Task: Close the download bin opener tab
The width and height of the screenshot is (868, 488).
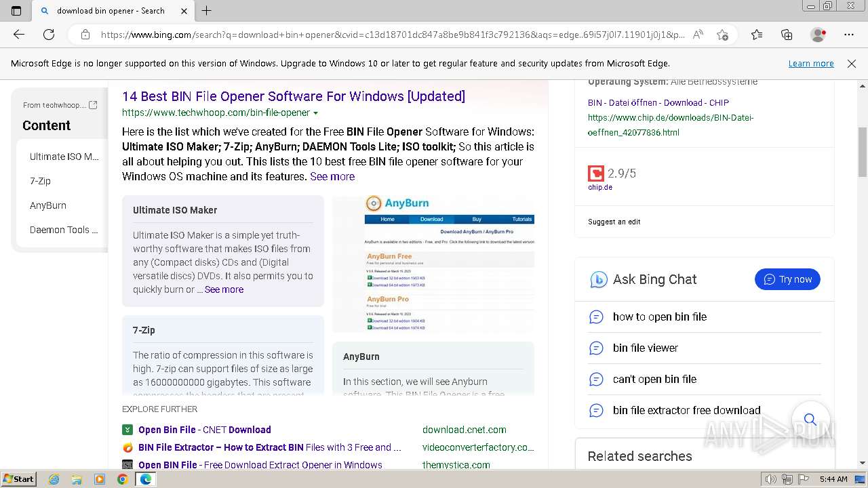Action: [183, 11]
